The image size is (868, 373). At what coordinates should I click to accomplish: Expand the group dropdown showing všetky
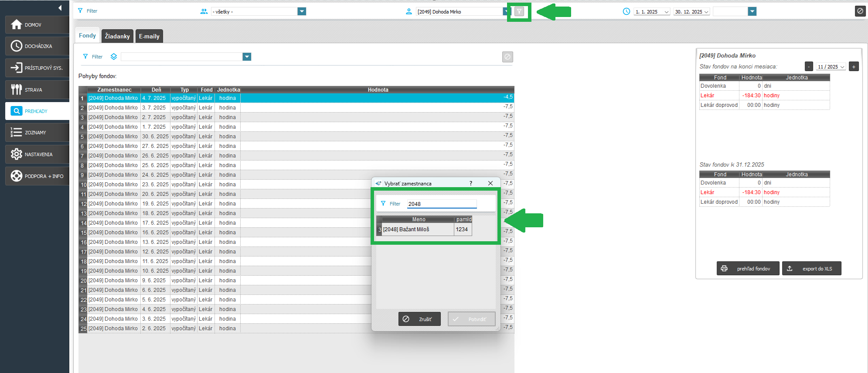pyautogui.click(x=302, y=12)
